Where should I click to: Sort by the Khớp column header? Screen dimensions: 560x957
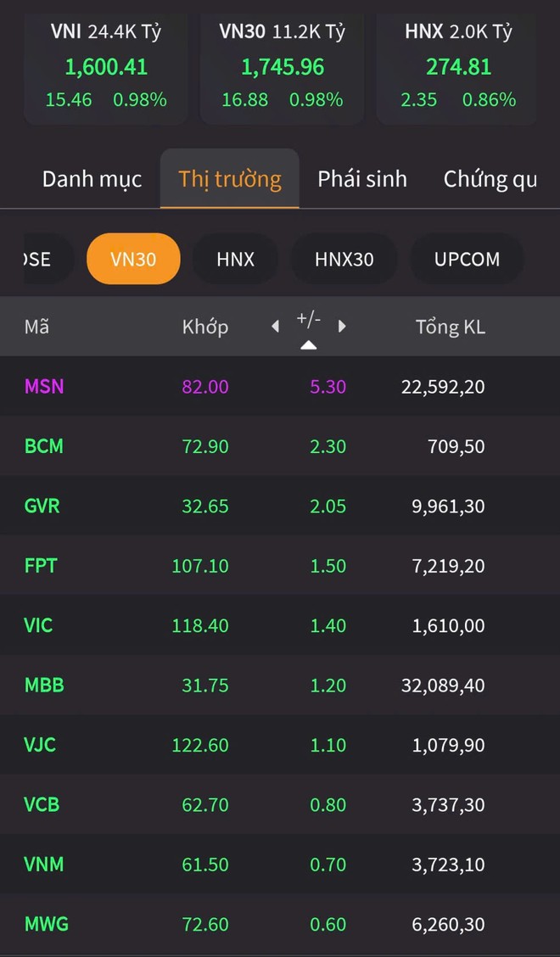point(205,327)
